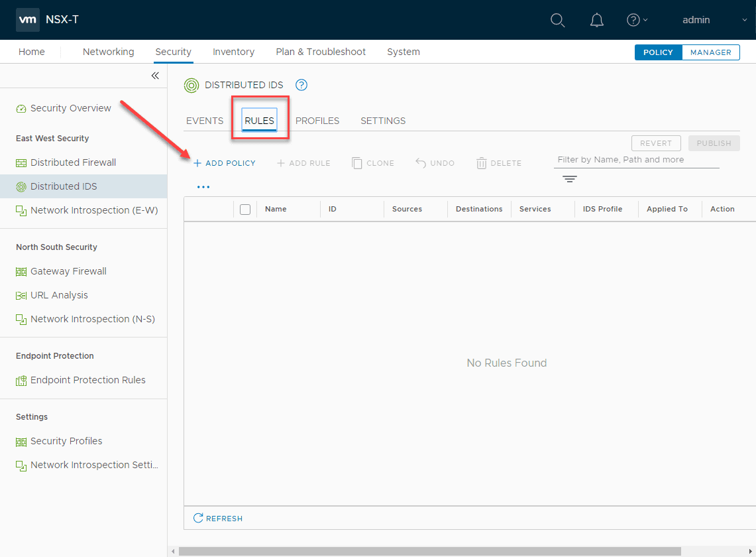Open the help menu dropdown in header
The width and height of the screenshot is (756, 557).
click(x=637, y=20)
